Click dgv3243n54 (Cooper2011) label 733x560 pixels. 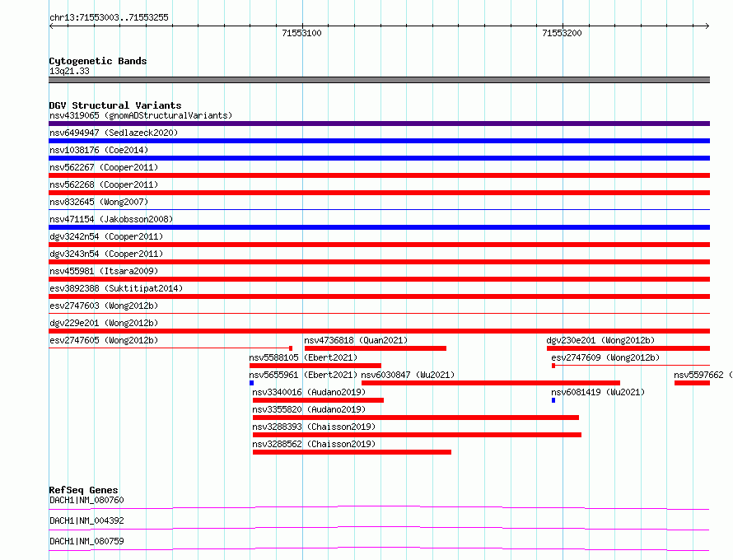click(x=106, y=254)
